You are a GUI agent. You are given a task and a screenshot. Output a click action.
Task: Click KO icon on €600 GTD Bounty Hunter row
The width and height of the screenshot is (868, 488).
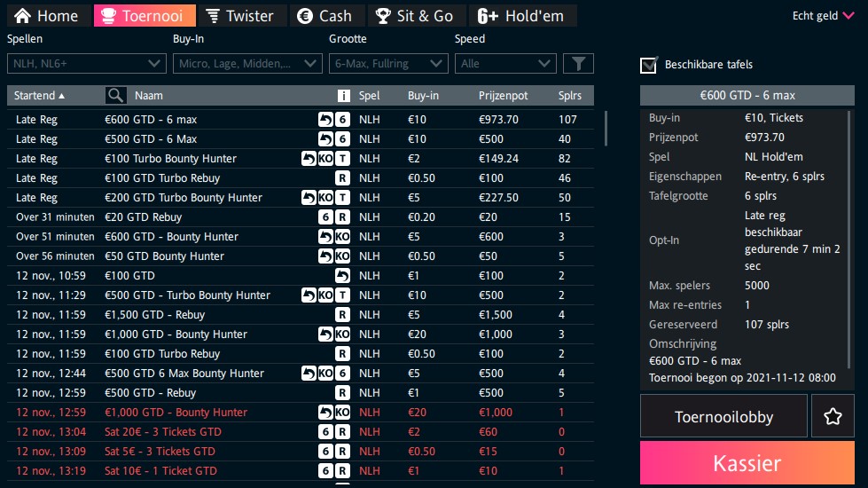342,237
